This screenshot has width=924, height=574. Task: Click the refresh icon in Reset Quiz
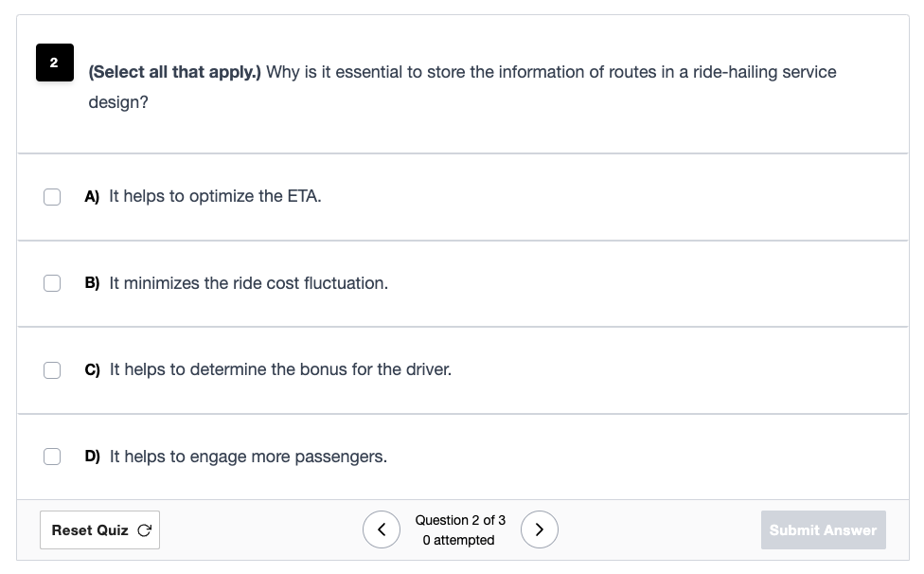[x=144, y=530]
